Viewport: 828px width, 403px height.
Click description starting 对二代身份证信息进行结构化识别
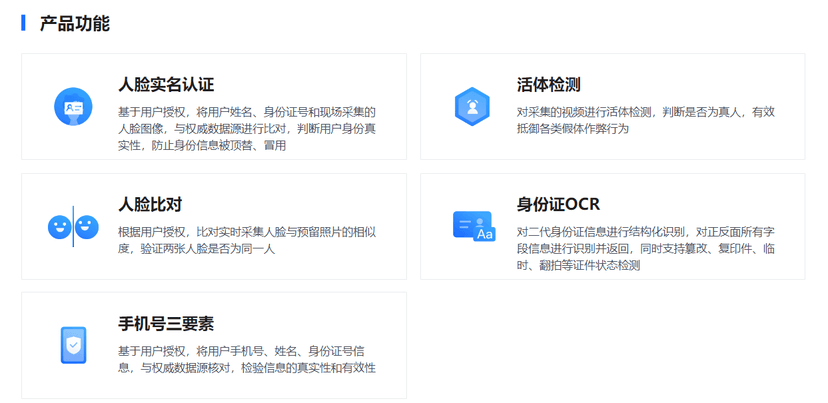[645, 248]
